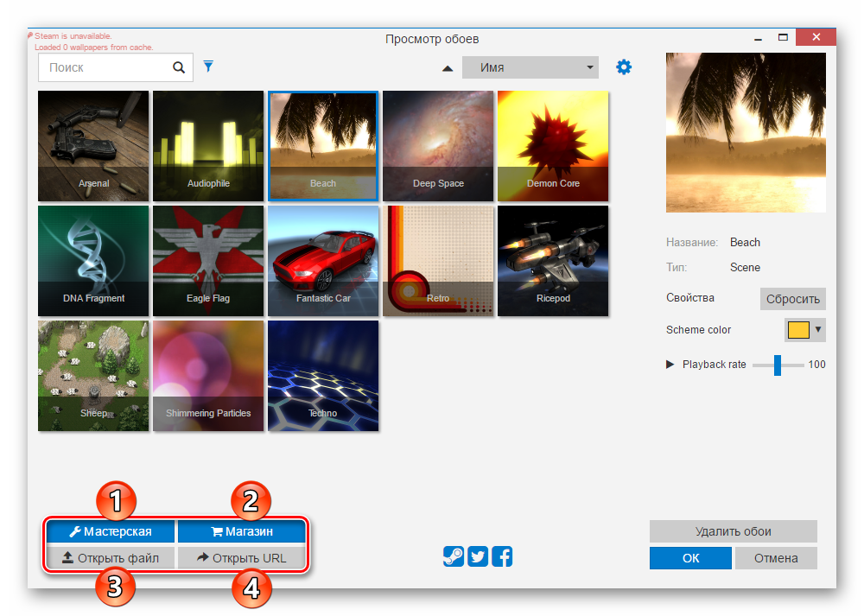Click Открыть файл button
The image size is (864, 616).
[x=111, y=557]
